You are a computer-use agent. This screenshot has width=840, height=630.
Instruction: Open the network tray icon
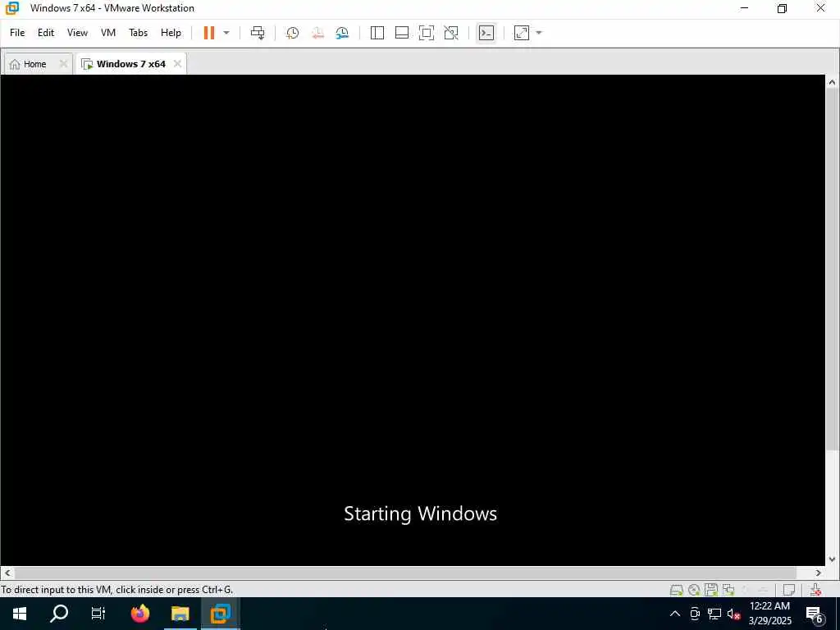pyautogui.click(x=714, y=614)
